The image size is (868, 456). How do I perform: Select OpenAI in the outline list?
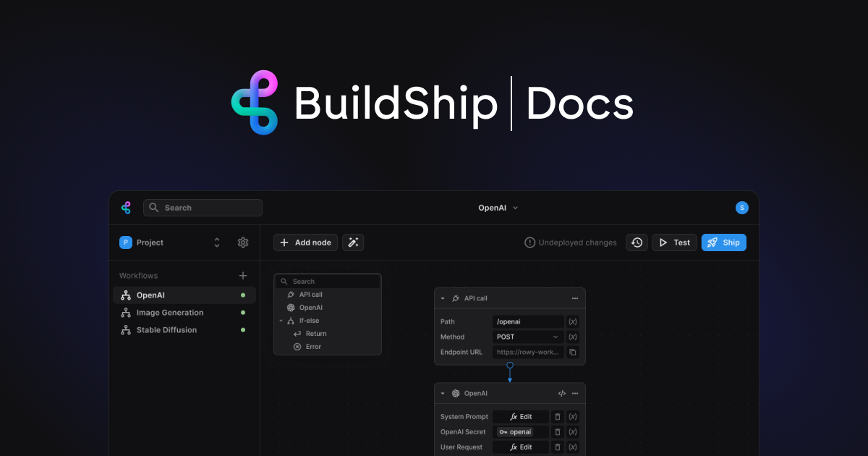[x=328, y=308]
